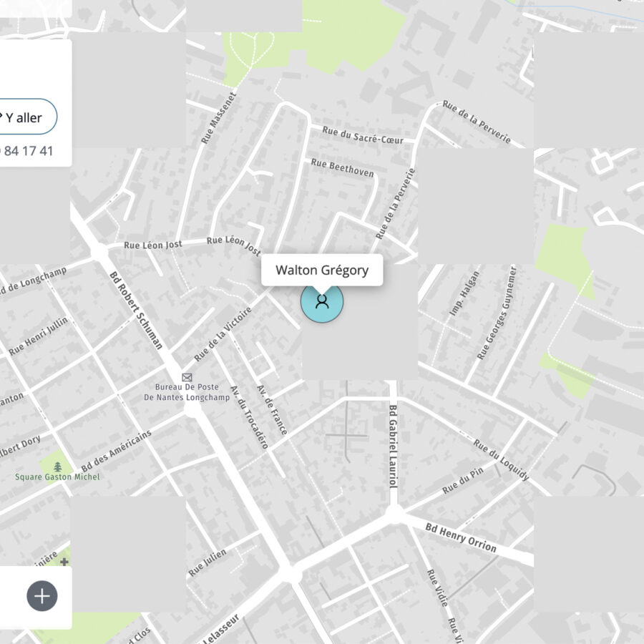The height and width of the screenshot is (644, 644).
Task: Click the blue person marker pin
Action: pyautogui.click(x=322, y=302)
